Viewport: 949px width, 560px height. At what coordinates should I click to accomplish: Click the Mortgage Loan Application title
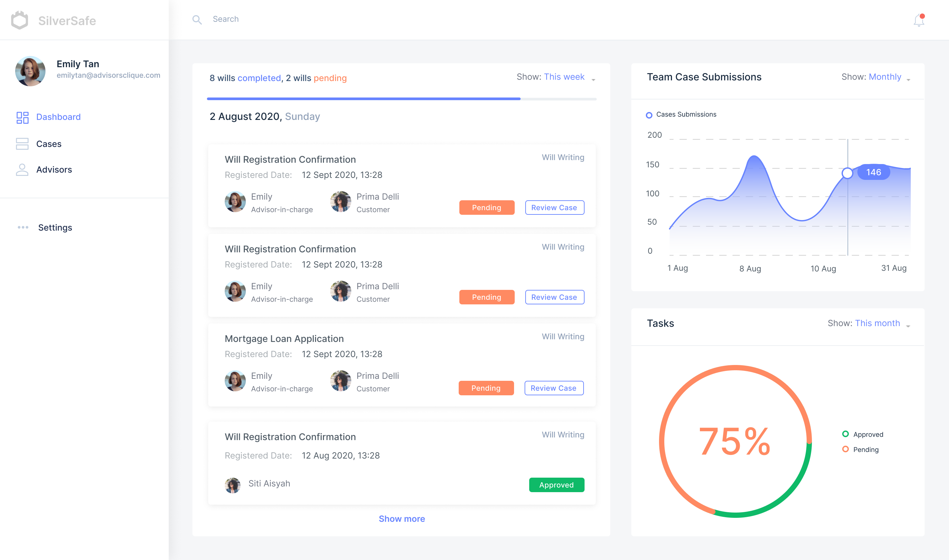284,339
